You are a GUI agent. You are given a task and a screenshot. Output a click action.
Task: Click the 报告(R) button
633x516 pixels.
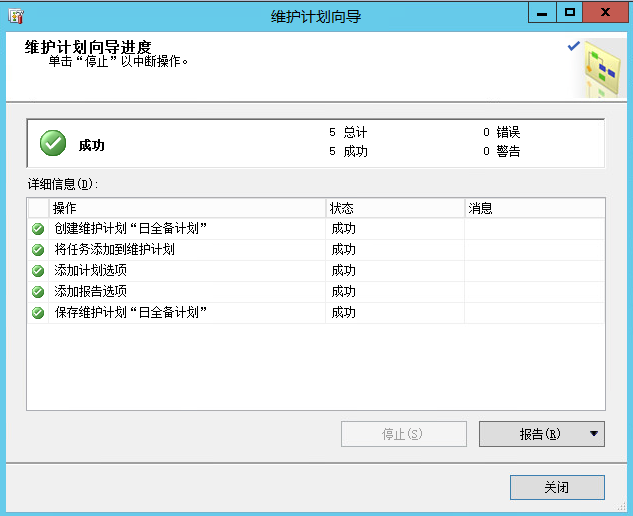532,434
